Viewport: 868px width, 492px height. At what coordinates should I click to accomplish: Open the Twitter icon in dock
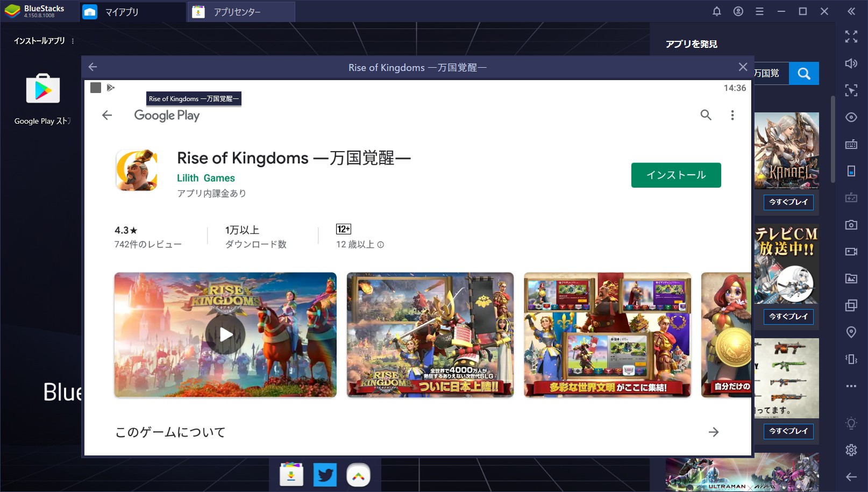click(x=325, y=475)
